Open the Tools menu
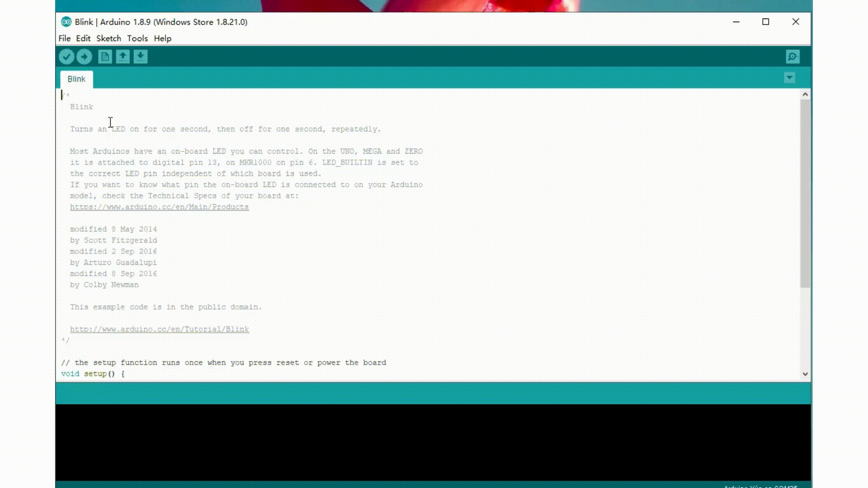Viewport: 868px width, 488px height. (x=137, y=38)
